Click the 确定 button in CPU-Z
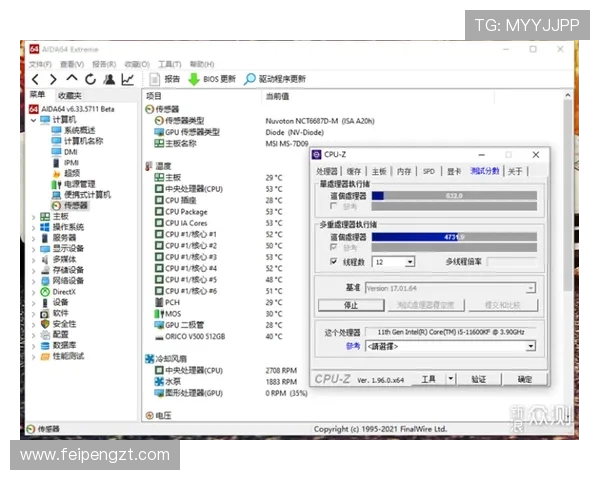This screenshot has width=600, height=480. (524, 379)
